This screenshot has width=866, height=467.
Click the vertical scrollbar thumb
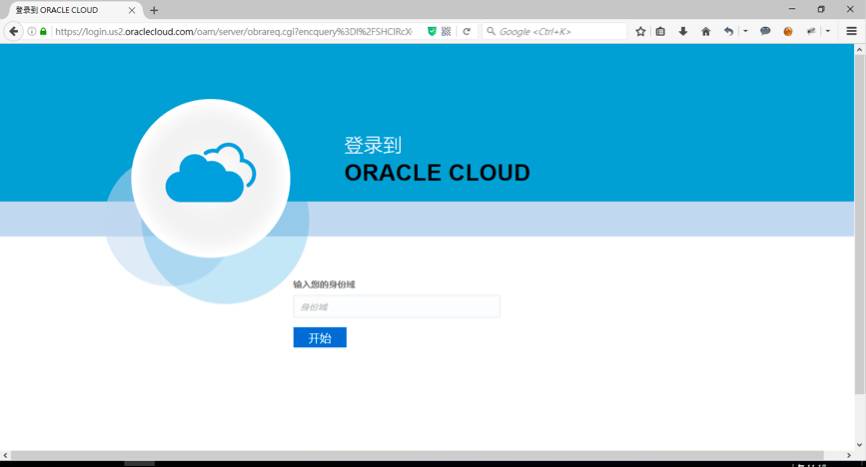(x=859, y=224)
